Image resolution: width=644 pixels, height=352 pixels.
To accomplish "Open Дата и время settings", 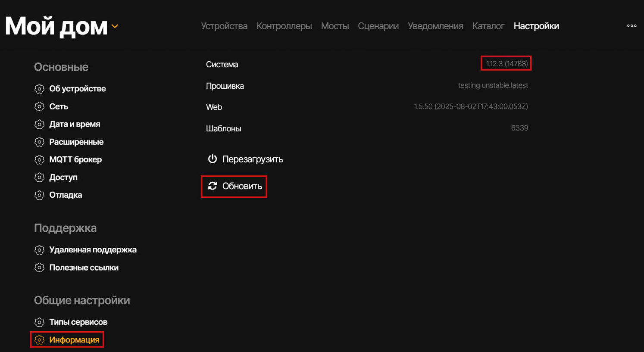I will (x=75, y=124).
